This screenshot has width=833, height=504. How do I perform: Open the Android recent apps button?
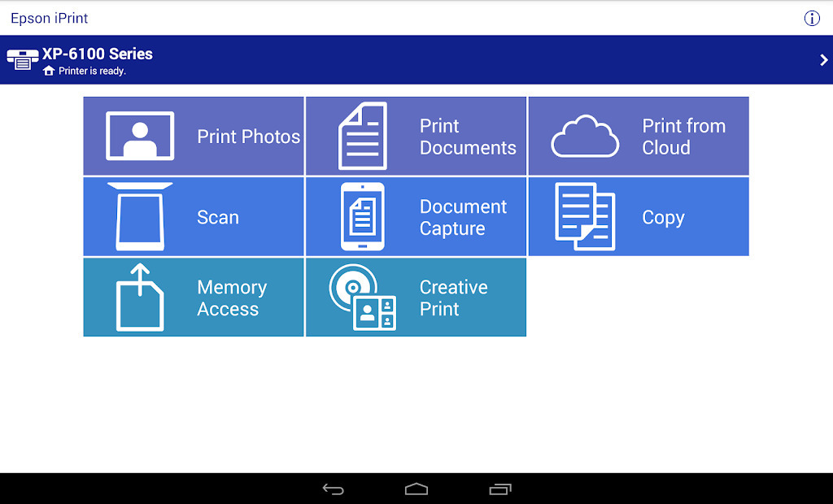click(499, 489)
